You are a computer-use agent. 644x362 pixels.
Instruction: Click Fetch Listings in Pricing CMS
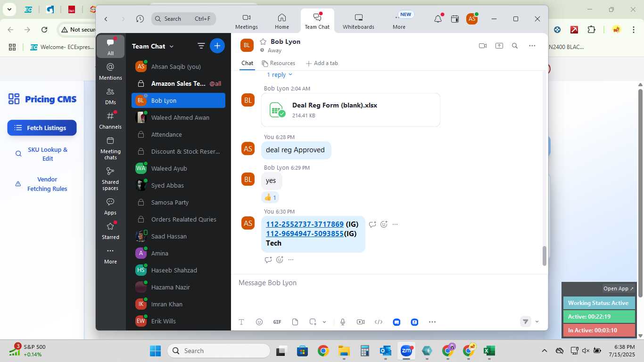click(x=42, y=128)
